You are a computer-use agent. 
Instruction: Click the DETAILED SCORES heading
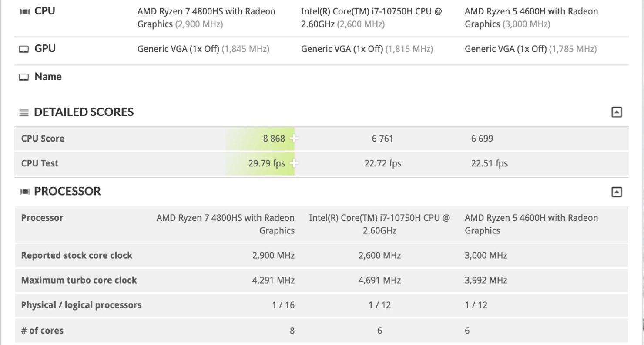84,112
